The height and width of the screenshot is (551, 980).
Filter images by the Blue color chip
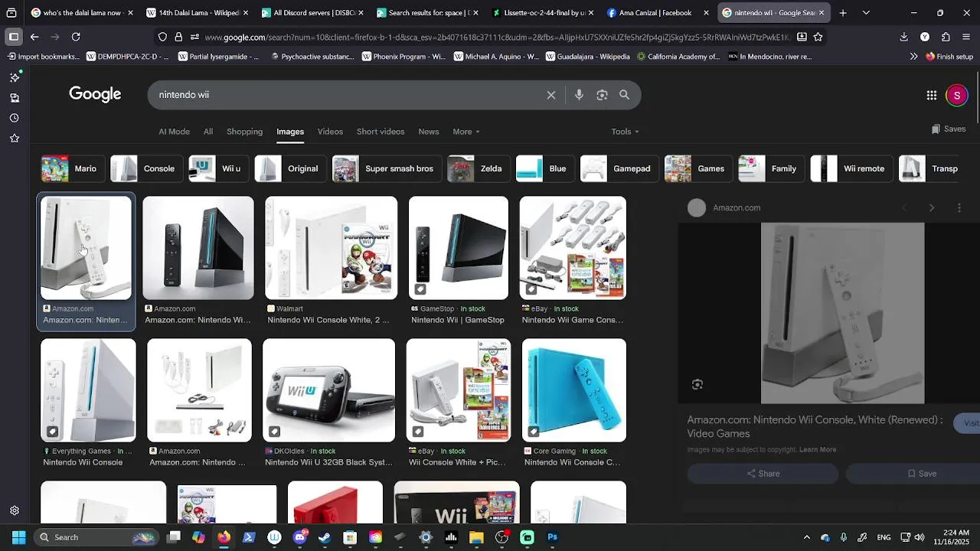click(544, 168)
